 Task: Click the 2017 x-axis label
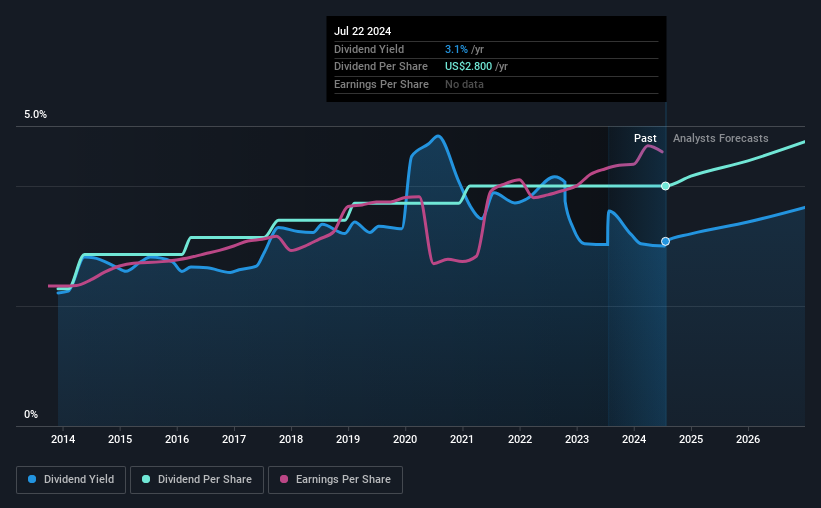pos(234,439)
